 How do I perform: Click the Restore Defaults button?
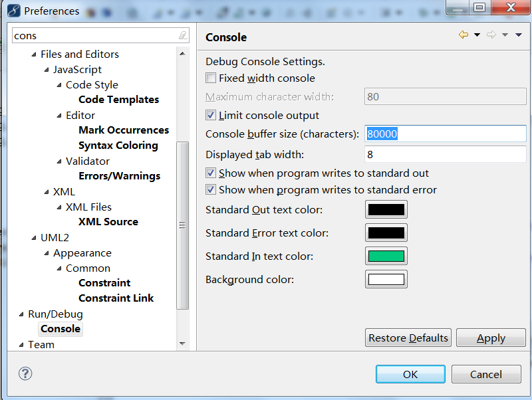point(408,338)
